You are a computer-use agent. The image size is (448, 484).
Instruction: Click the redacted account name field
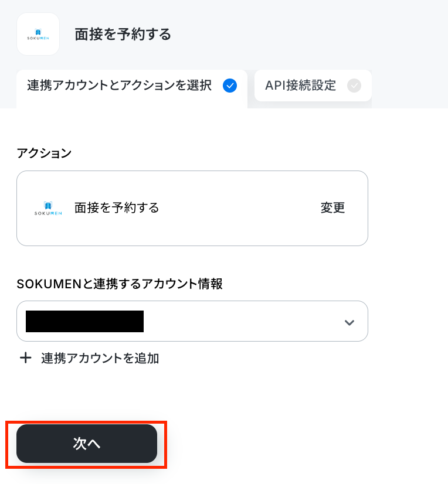click(84, 321)
